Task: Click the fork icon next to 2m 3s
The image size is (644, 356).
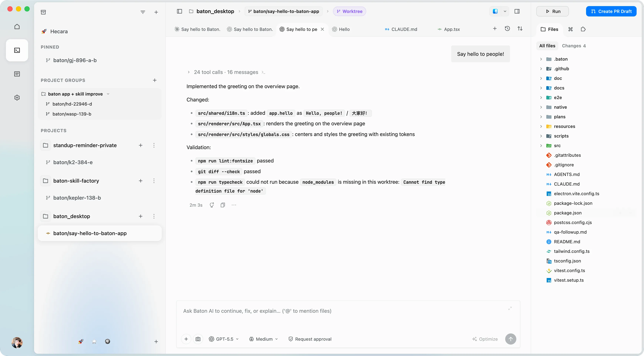Action: click(x=212, y=205)
